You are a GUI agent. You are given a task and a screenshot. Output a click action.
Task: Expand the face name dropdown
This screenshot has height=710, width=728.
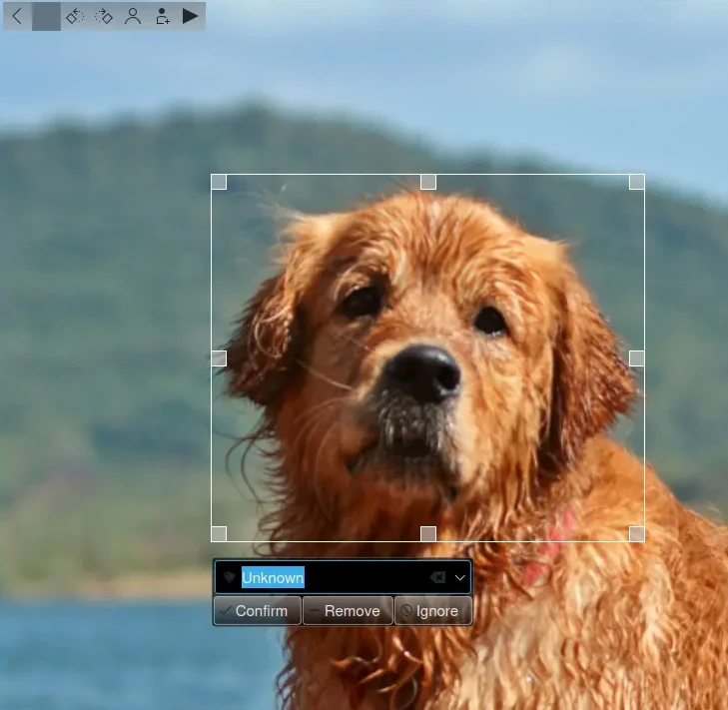(460, 577)
